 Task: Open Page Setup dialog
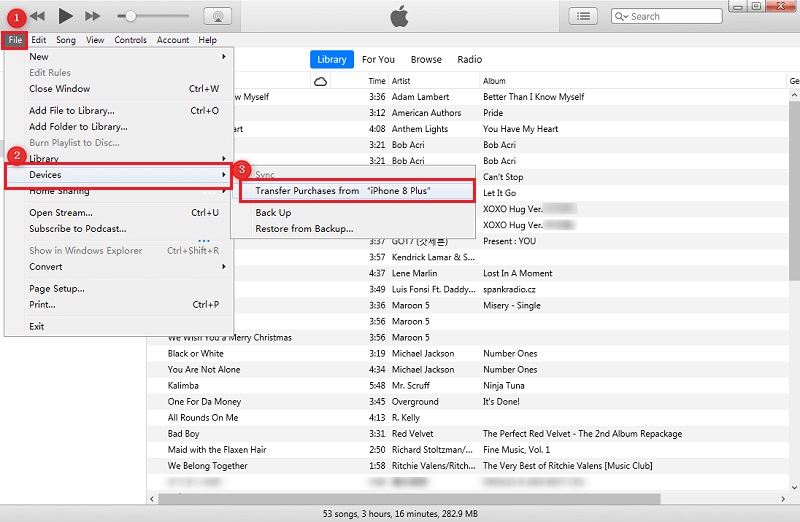click(119, 289)
